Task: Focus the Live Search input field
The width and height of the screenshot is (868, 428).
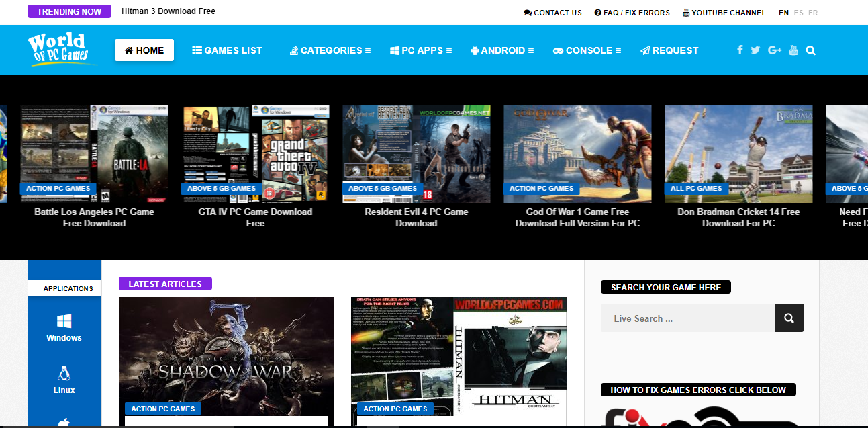Action: click(x=688, y=318)
